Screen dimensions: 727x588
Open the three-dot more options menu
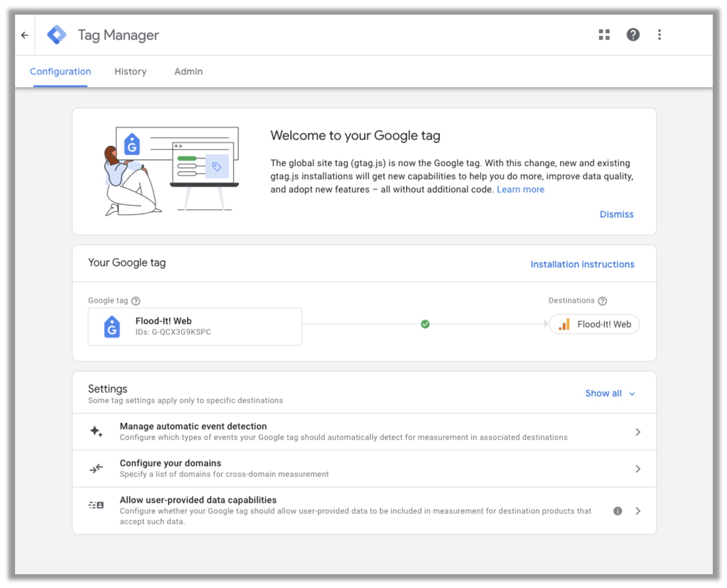tap(659, 35)
